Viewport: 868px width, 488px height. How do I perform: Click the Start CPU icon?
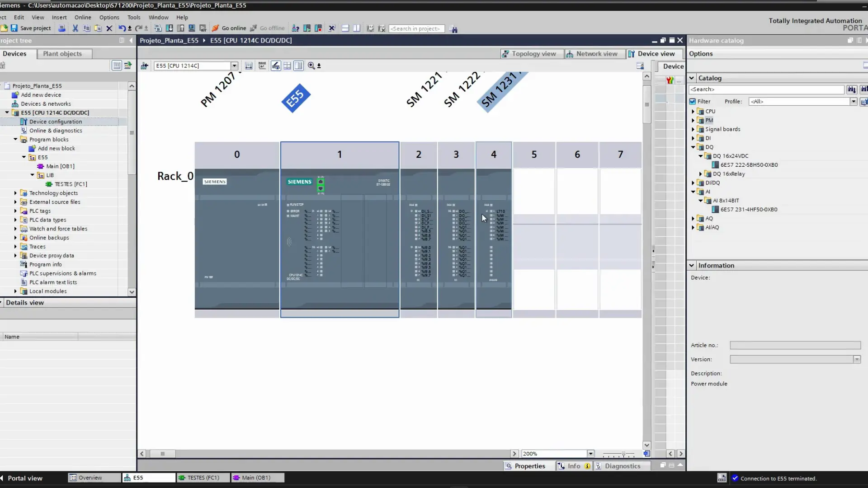click(307, 28)
